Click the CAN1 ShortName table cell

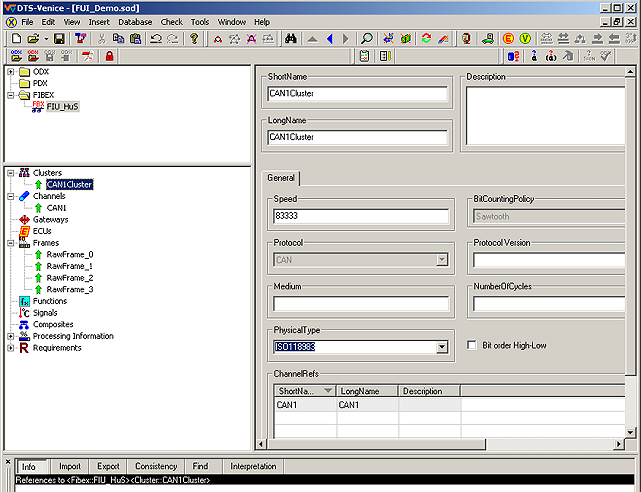pos(305,405)
